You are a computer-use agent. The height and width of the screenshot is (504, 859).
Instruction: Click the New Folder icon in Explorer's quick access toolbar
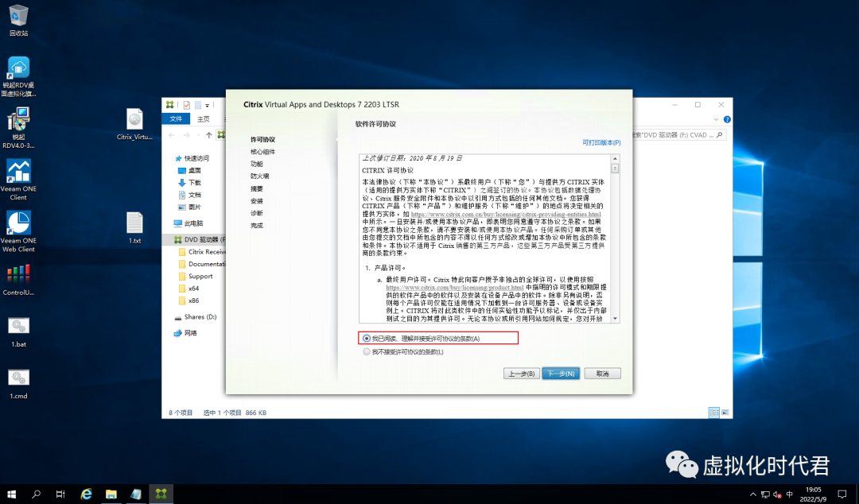[x=198, y=105]
